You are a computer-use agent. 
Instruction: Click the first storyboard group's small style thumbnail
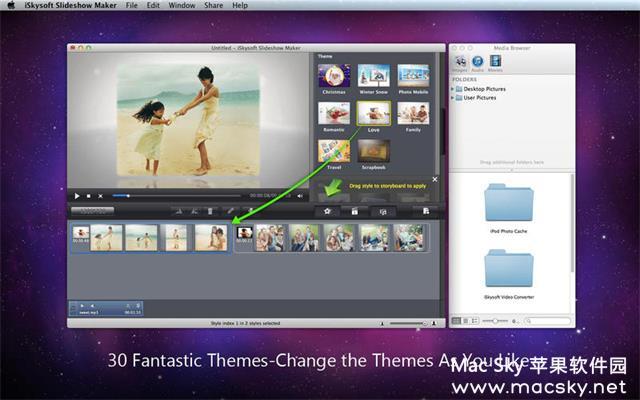point(81,233)
